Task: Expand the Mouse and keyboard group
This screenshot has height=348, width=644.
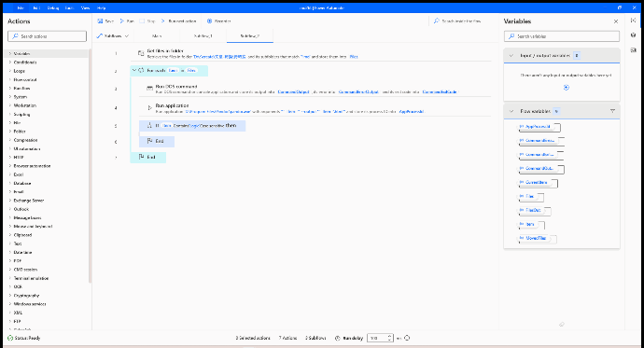Action: (x=10, y=227)
